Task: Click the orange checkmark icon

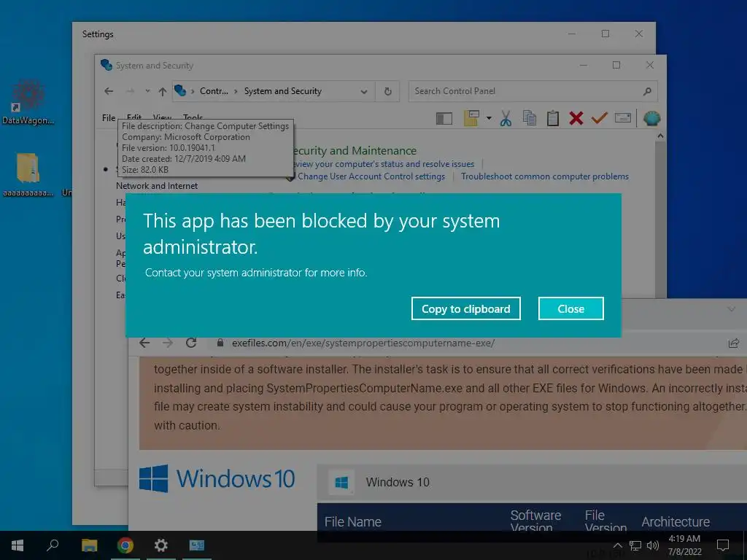Action: coord(600,117)
